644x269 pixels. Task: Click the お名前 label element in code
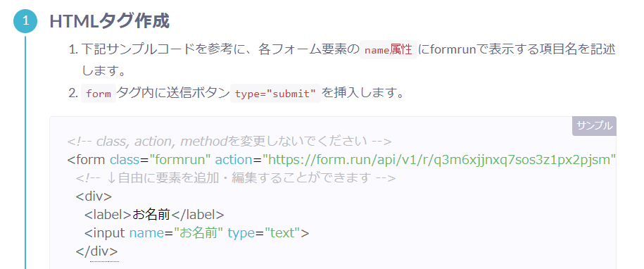click(154, 214)
